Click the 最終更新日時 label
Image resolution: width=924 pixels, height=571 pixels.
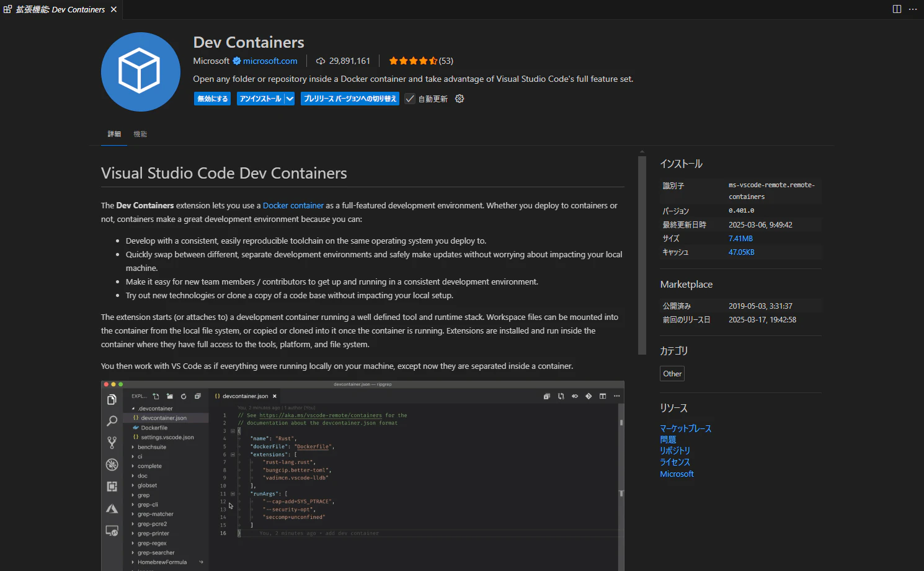[685, 225]
